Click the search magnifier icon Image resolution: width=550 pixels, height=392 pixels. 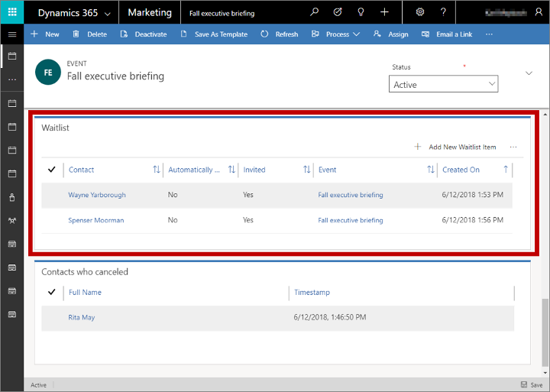314,12
